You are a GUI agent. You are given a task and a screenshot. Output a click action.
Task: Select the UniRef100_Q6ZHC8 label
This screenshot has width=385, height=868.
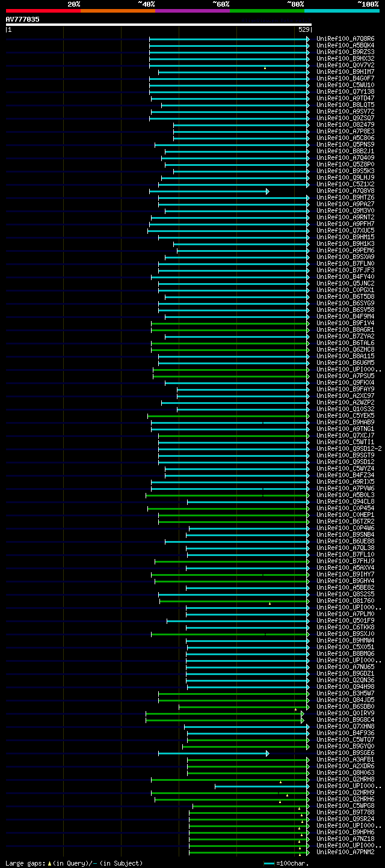(x=345, y=350)
